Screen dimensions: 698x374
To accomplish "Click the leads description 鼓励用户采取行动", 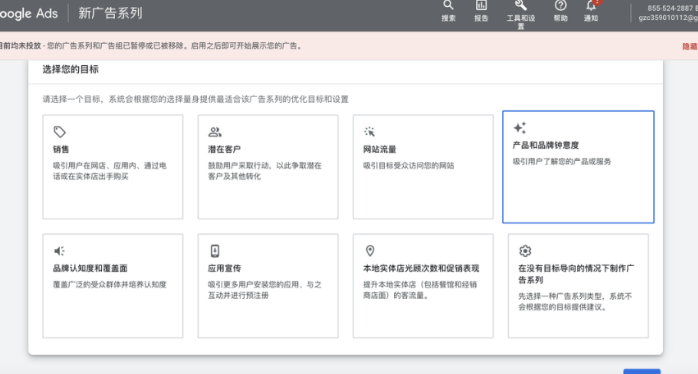I will point(264,171).
